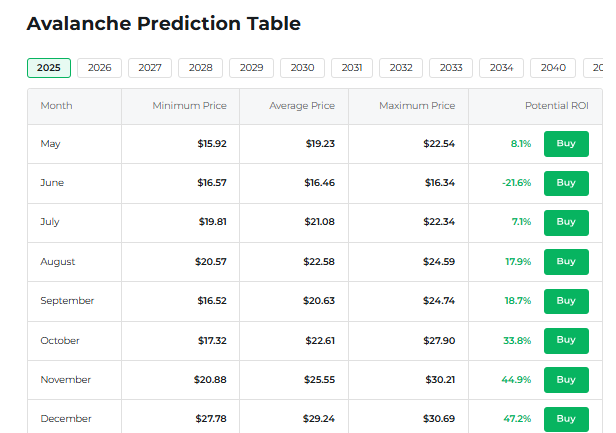
Task: Select the 2033 year tab
Action: point(451,68)
